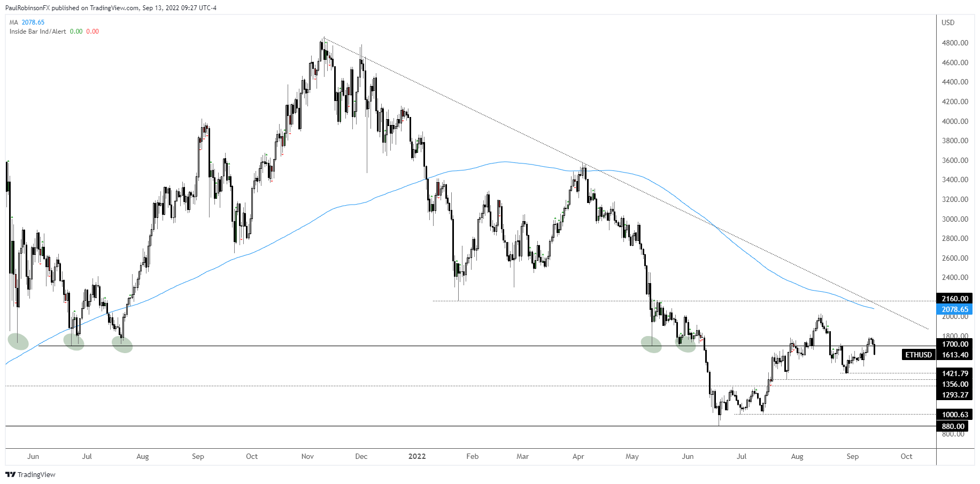Image resolution: width=980 pixels, height=484 pixels.
Task: Select the blue 2078.65 MA price tag
Action: (955, 309)
